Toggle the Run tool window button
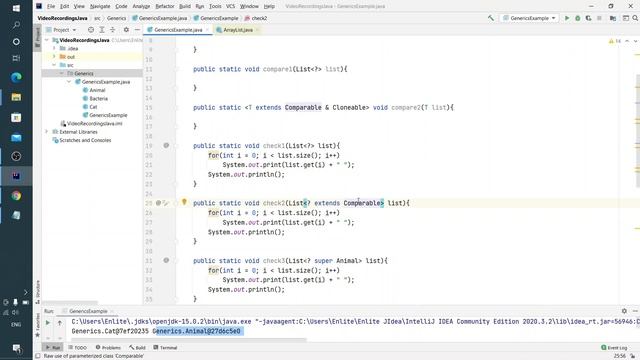 (53, 347)
